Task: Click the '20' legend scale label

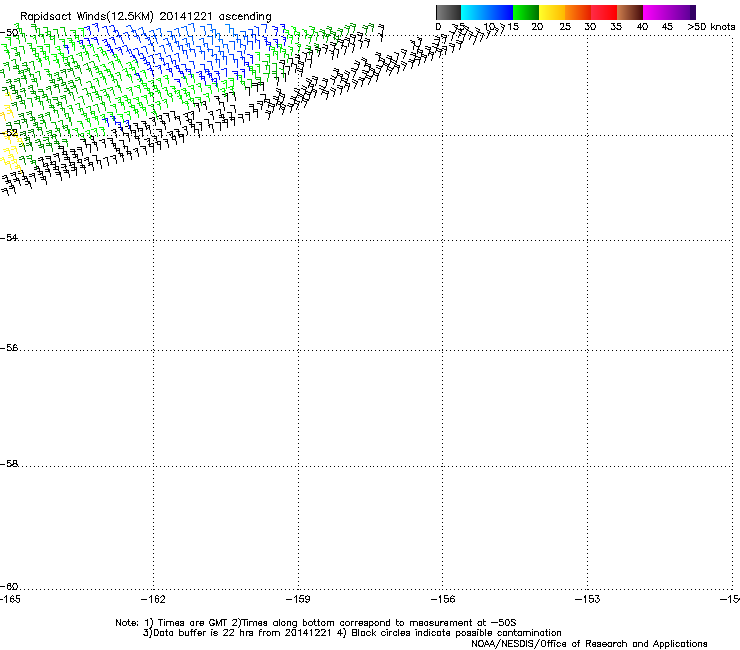Action: pos(537,27)
